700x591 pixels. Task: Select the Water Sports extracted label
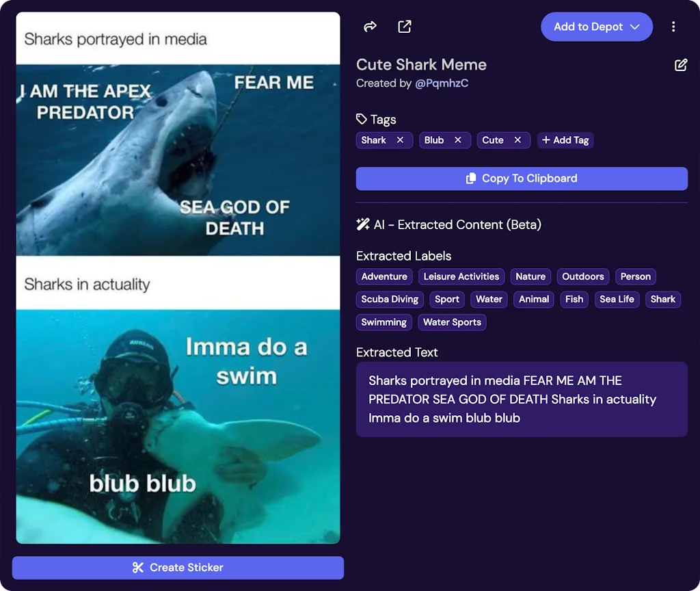pyautogui.click(x=452, y=321)
